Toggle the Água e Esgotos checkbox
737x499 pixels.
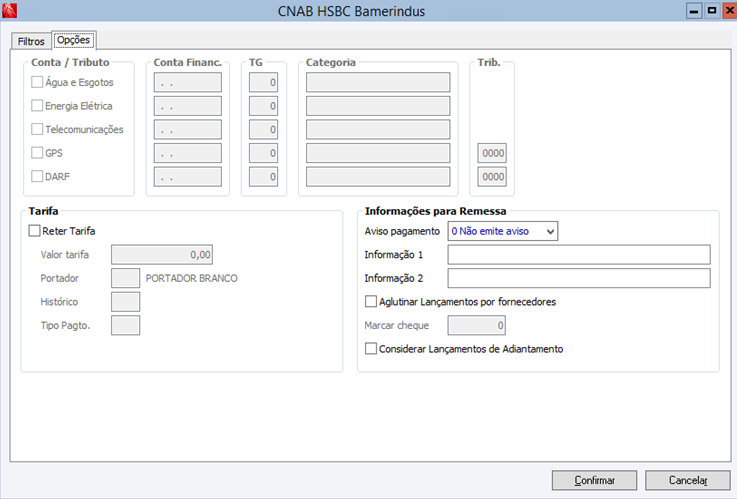(38, 82)
